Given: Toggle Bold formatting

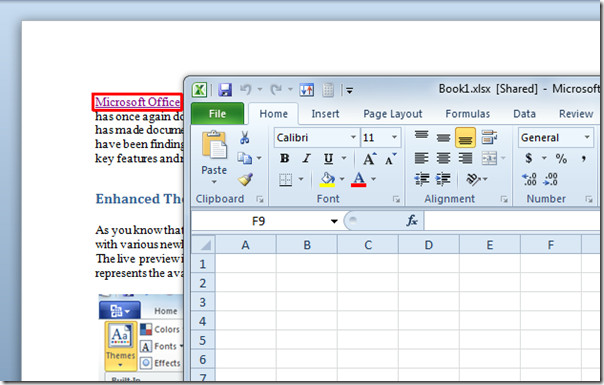Looking at the screenshot, I should click(285, 158).
